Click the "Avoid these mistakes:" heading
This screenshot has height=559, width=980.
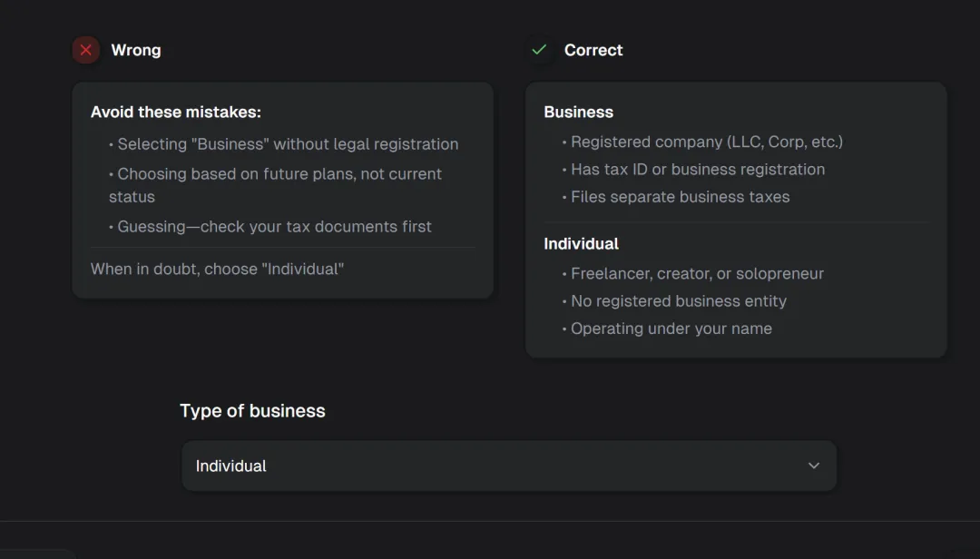pyautogui.click(x=175, y=113)
